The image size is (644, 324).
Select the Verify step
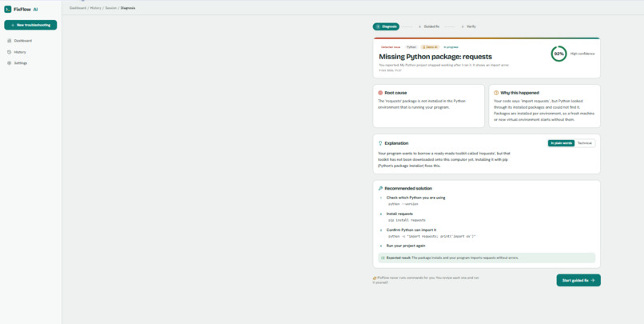(x=469, y=26)
